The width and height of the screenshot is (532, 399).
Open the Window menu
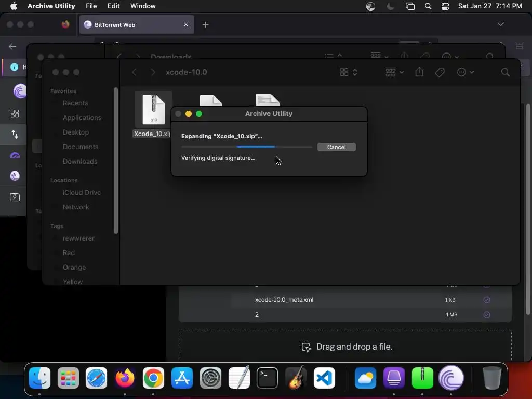(x=143, y=6)
